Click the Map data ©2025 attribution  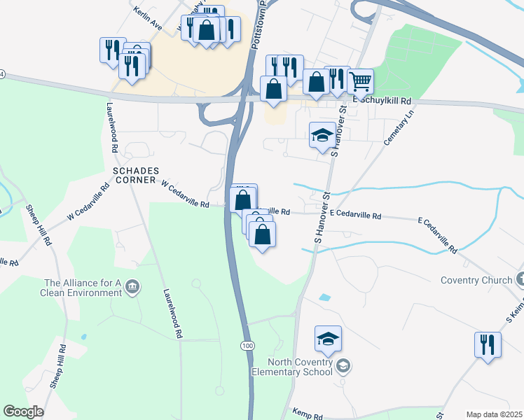point(494,414)
